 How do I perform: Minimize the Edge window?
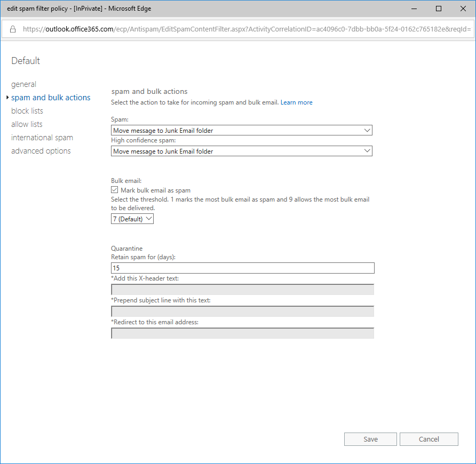414,9
